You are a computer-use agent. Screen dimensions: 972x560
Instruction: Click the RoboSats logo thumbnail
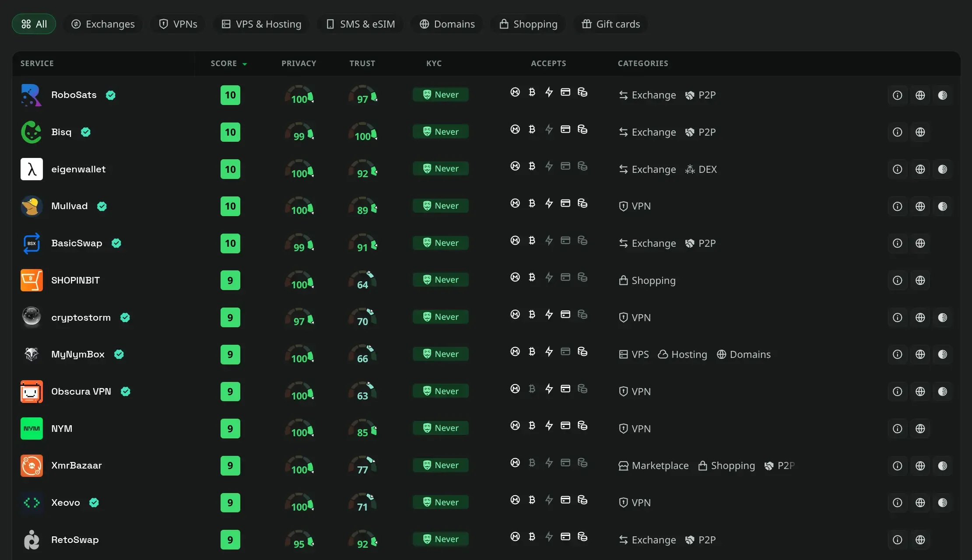(x=32, y=95)
